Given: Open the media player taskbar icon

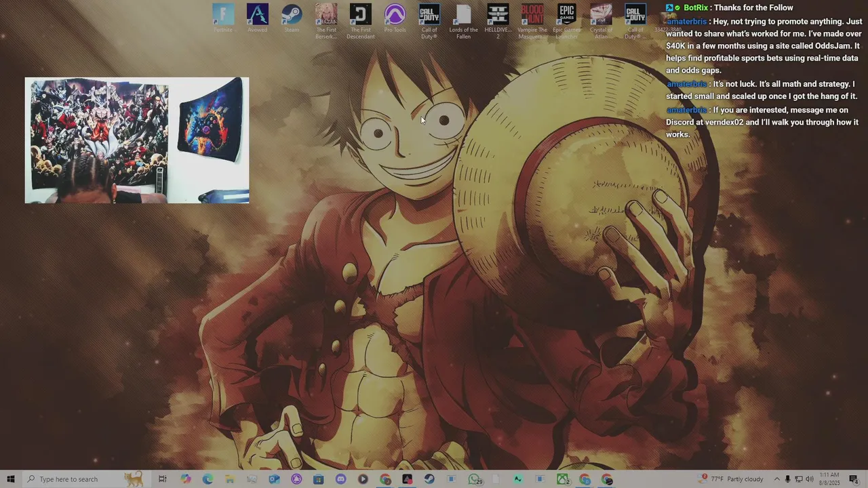Looking at the screenshot, I should (x=363, y=479).
